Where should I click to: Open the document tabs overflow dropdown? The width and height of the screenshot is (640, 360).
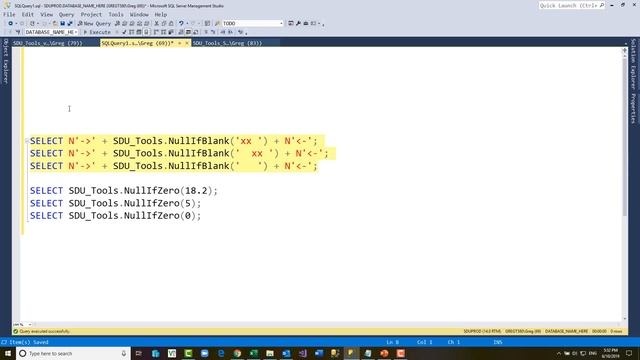(625, 43)
